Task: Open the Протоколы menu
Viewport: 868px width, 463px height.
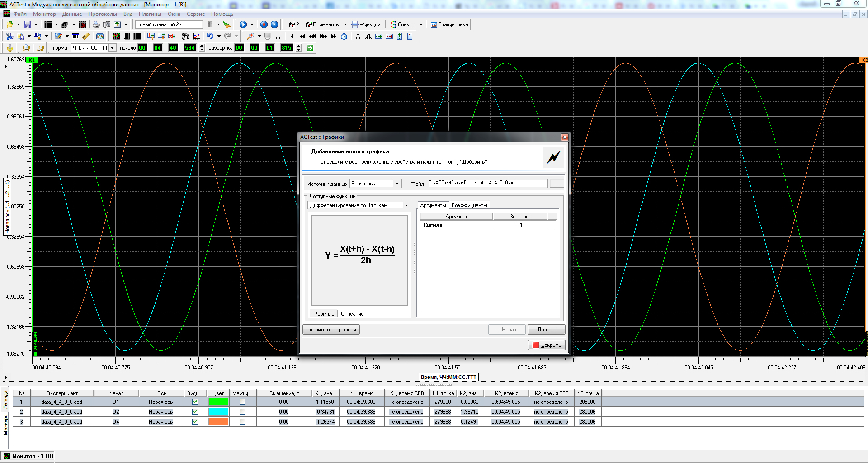Action: (103, 14)
